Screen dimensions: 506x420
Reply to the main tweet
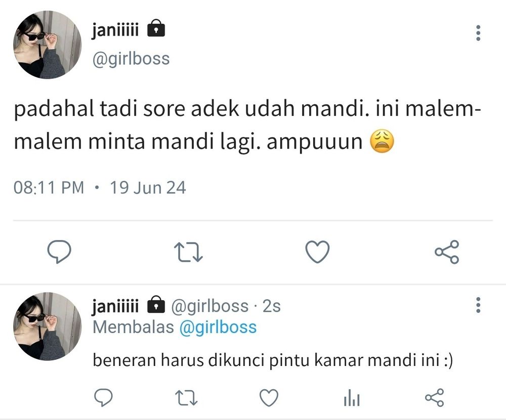tap(59, 251)
